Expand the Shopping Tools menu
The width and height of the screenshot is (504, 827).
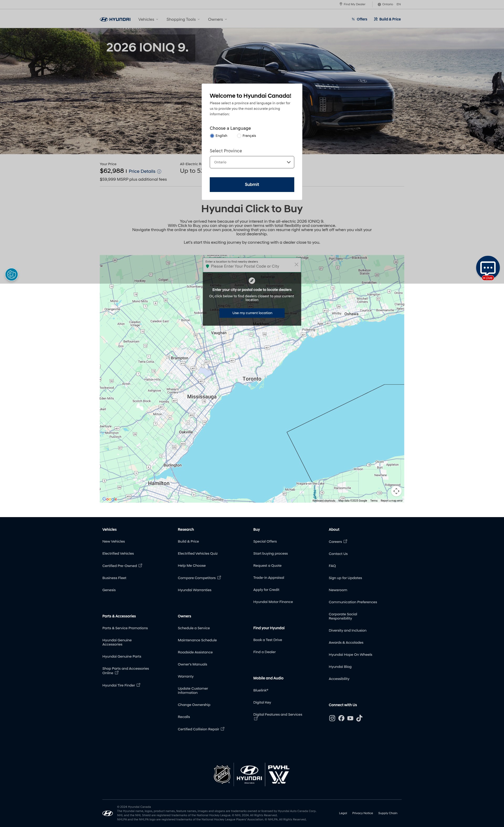click(x=183, y=19)
